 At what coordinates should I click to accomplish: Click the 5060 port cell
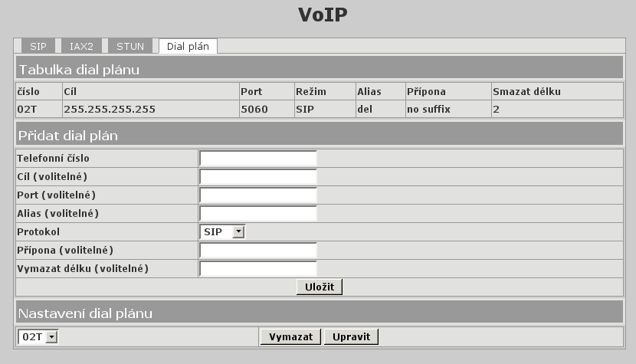coord(254,109)
